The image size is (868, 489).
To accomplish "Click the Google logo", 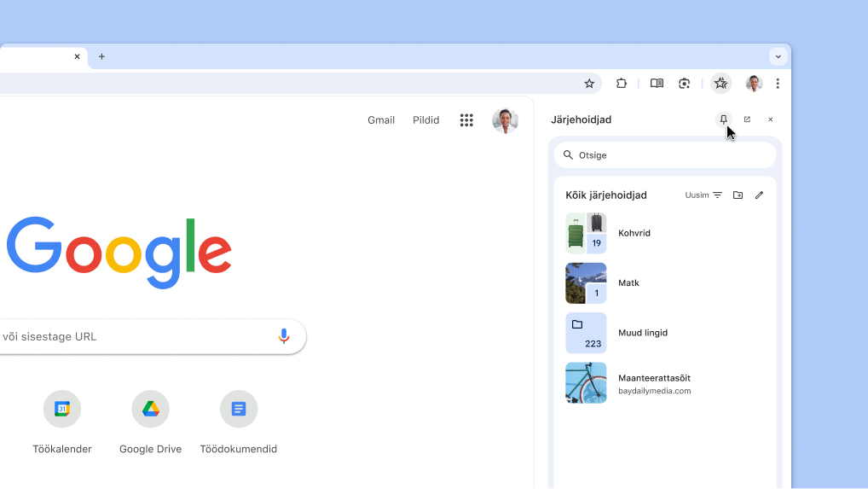I will tap(119, 253).
